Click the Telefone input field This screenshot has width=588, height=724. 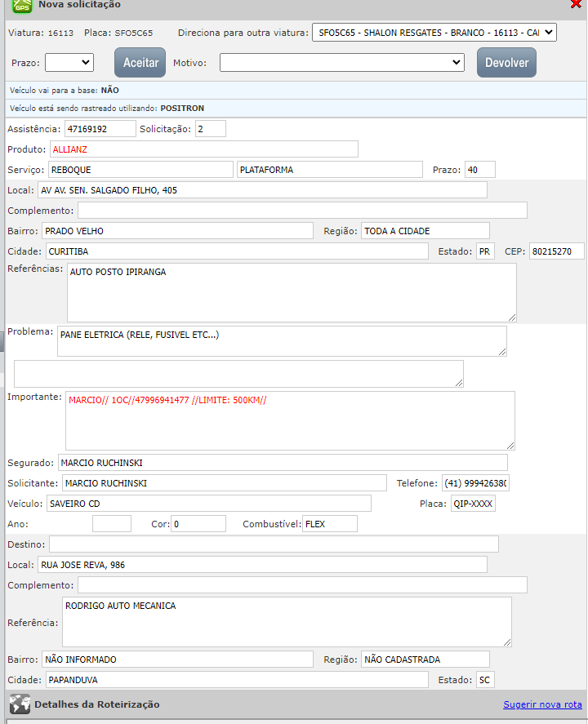click(x=475, y=483)
